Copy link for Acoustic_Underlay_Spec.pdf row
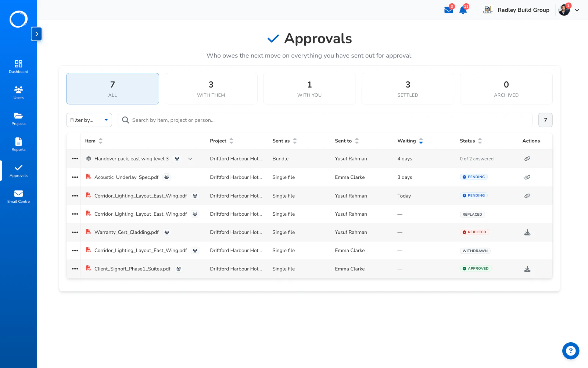The height and width of the screenshot is (368, 588). [x=527, y=177]
